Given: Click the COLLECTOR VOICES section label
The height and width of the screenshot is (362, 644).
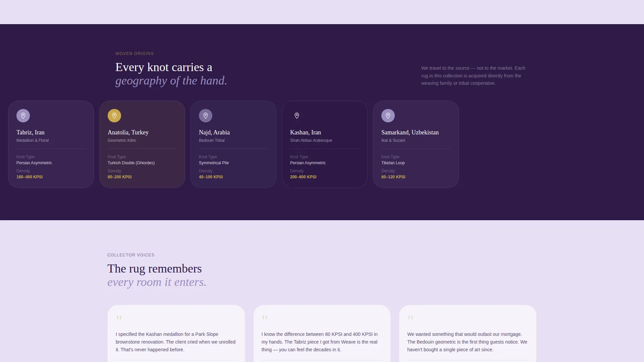Looking at the screenshot, I should 131,255.
